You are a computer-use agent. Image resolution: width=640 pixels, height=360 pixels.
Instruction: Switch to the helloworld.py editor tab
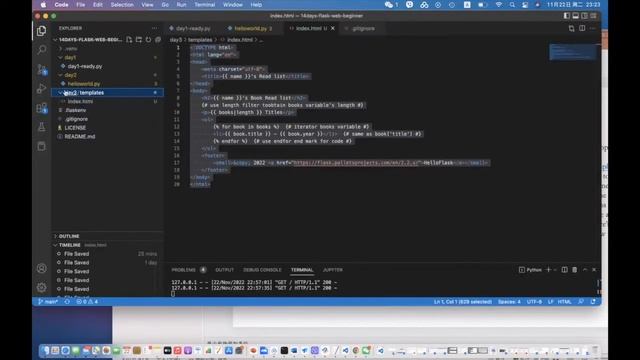coord(250,28)
